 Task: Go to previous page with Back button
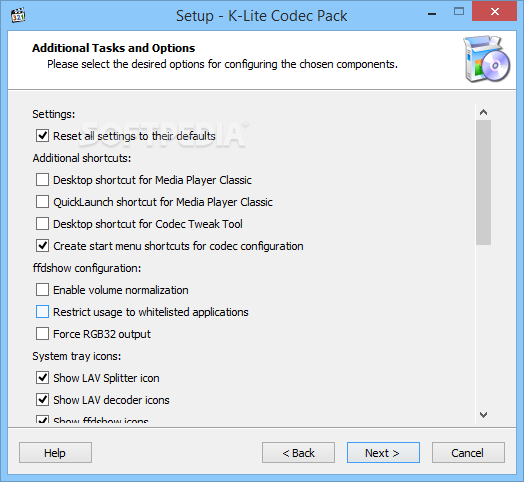click(298, 453)
